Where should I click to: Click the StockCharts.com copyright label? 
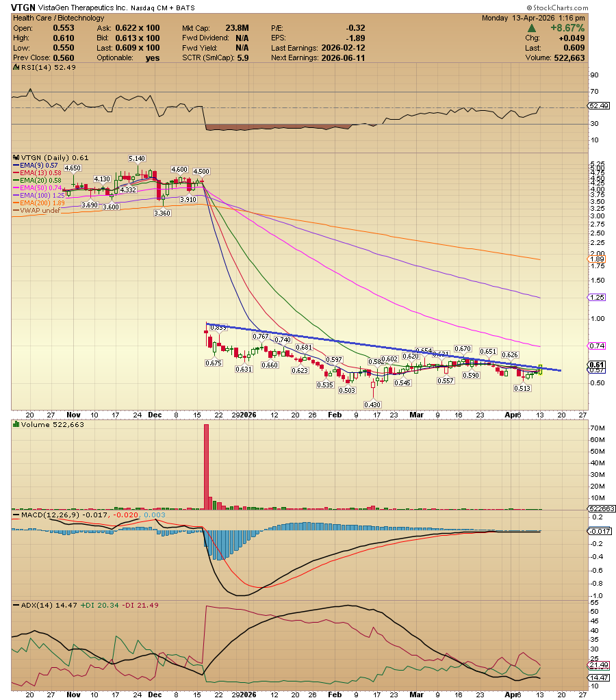(x=557, y=8)
